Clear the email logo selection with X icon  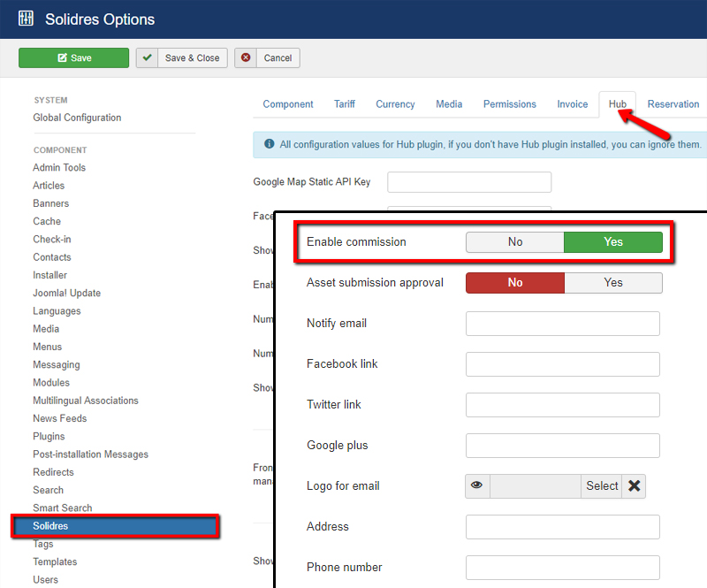[x=635, y=485]
